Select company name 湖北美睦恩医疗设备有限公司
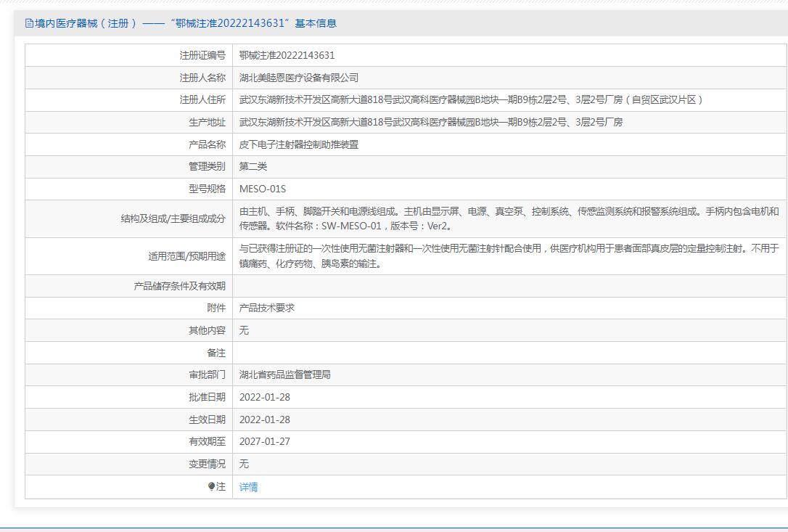This screenshot has width=788, height=532. pos(299,78)
